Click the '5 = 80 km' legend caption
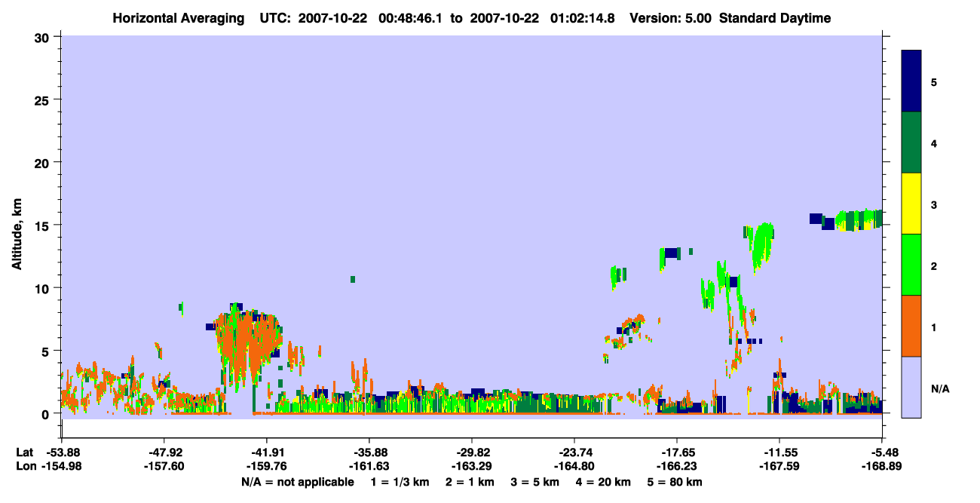The image size is (980, 503). coord(675,482)
